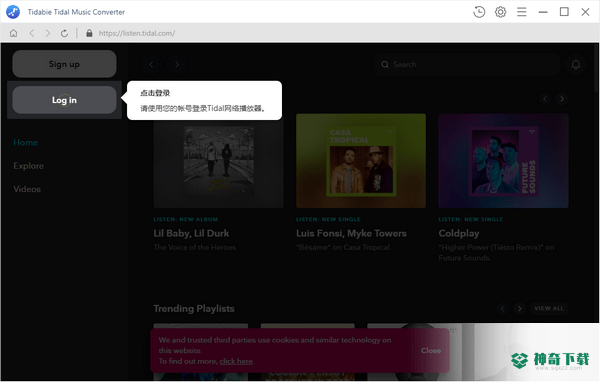Image resolution: width=600 pixels, height=382 pixels.
Task: Open the conversion history clock icon
Action: [x=479, y=12]
